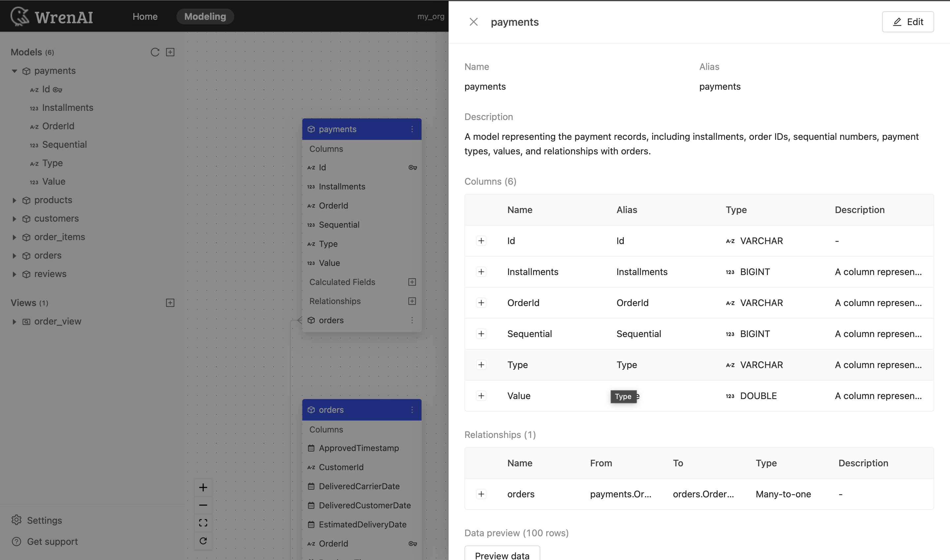Click the cube icon in orders node header
This screenshot has height=560, width=950.
point(311,410)
